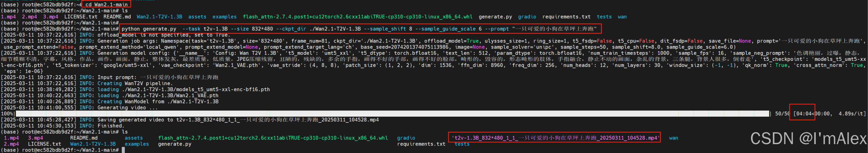Click README.md in the first ls listing

click(x=117, y=17)
